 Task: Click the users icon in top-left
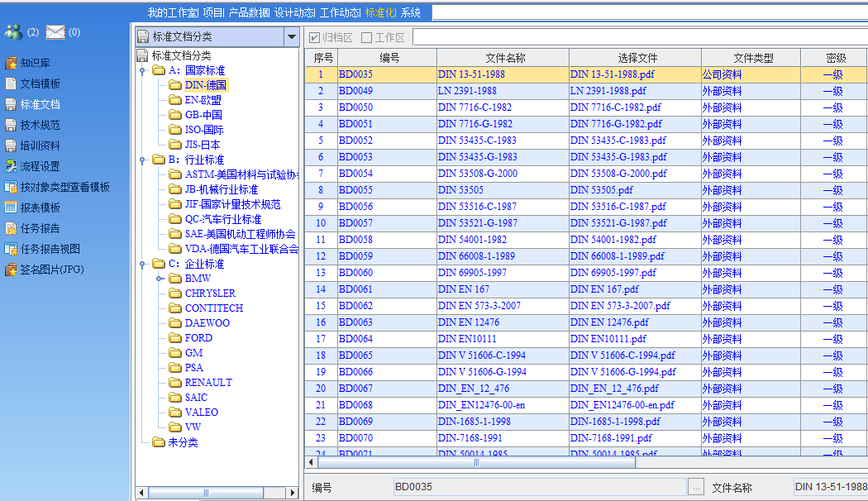click(13, 32)
